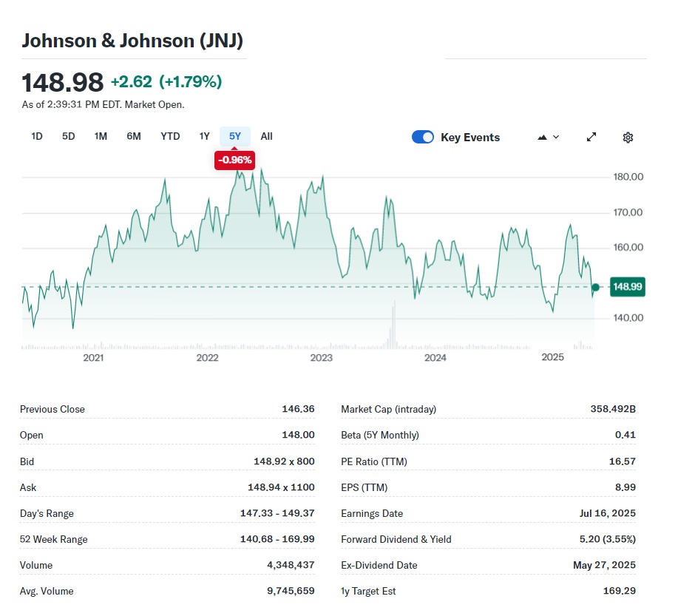Click the 5.20 (3.55%) dividend value
The height and width of the screenshot is (616, 695).
click(608, 539)
